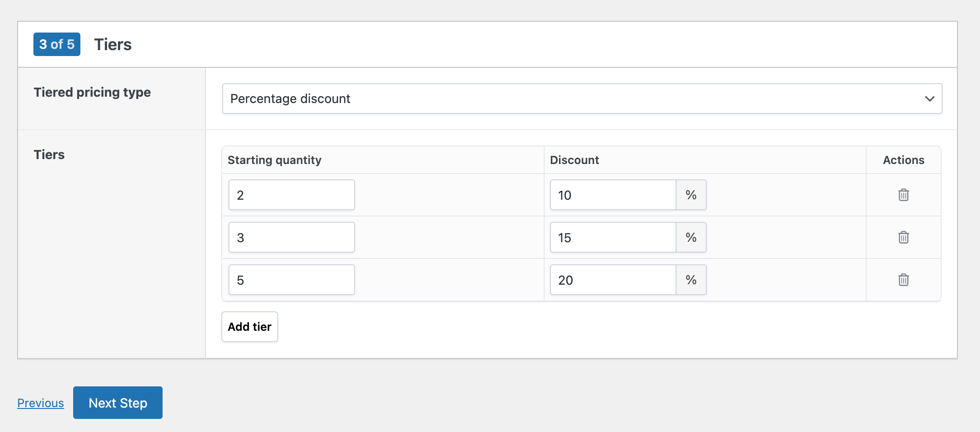Click the Actions column header
980x432 pixels.
[903, 160]
